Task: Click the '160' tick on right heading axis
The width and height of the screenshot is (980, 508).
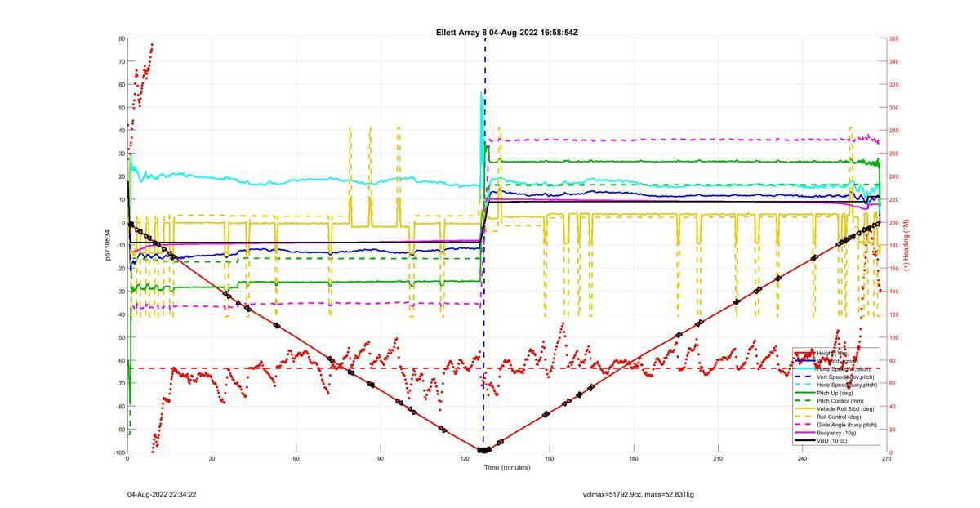Action: 893,269
